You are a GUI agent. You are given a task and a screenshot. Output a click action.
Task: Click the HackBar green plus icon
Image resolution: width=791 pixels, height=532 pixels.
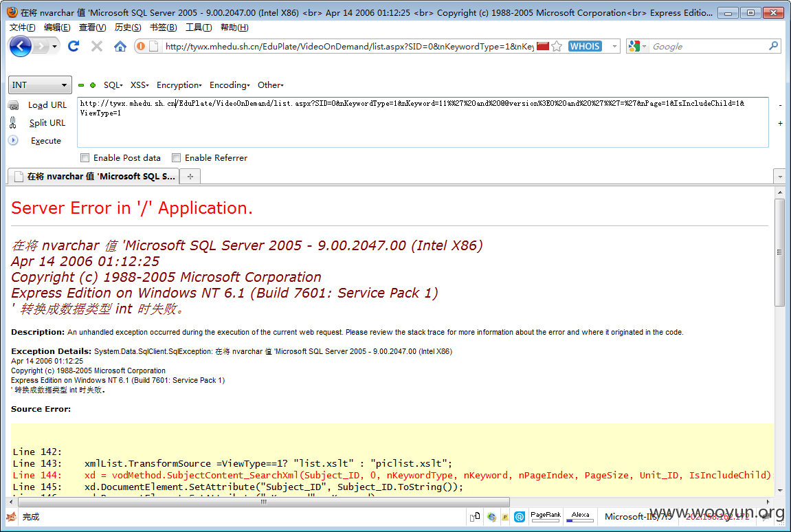click(93, 85)
